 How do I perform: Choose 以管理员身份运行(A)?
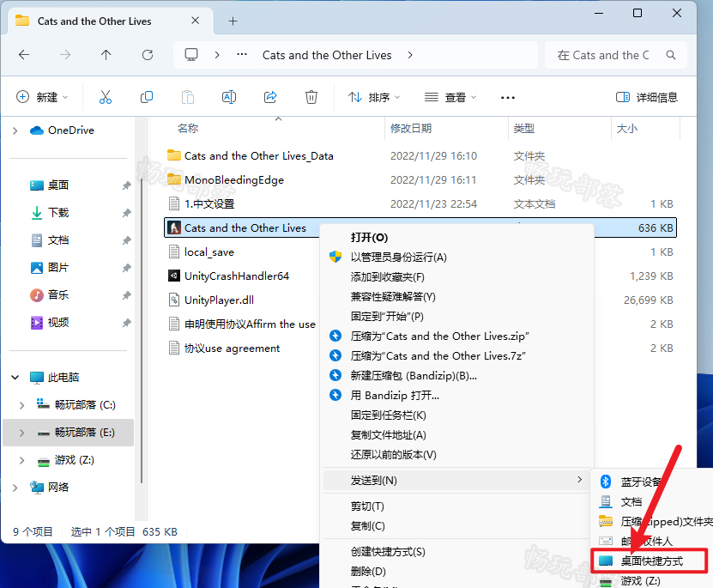458,258
